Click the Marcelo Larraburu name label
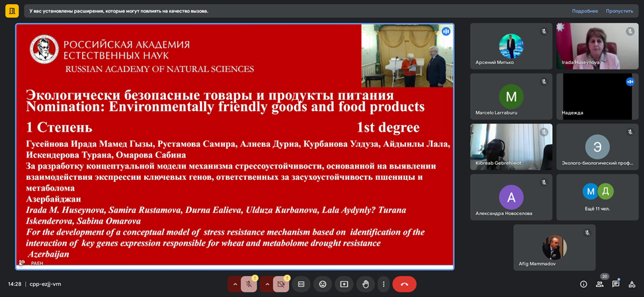The image size is (644, 297). coord(497,113)
